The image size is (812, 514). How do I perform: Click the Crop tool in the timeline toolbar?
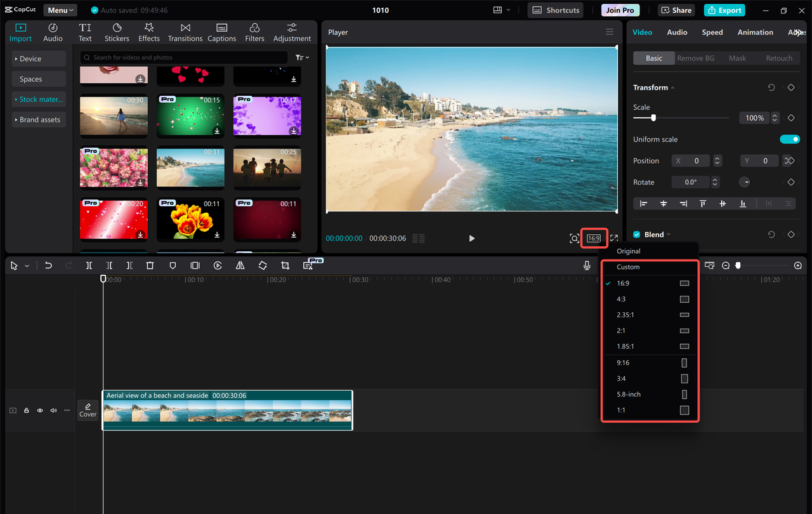(285, 265)
